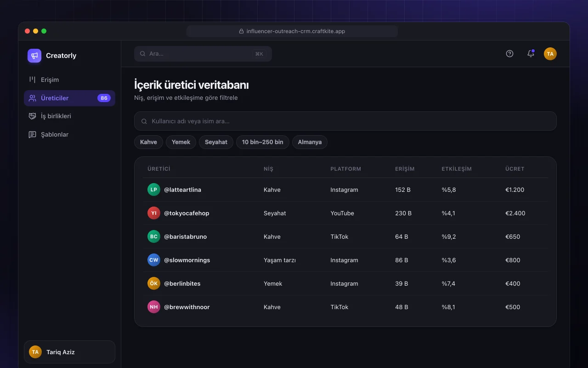Open the notifications bell icon

click(531, 54)
